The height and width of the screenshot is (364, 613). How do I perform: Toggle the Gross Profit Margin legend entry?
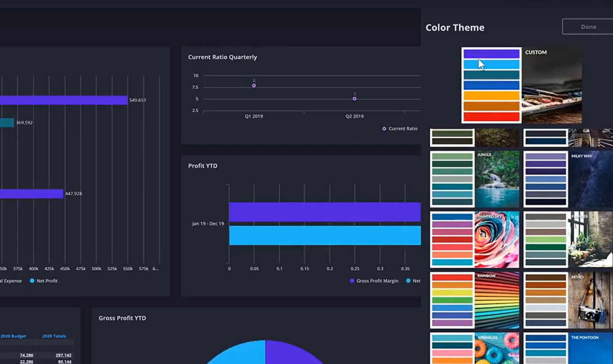(x=374, y=281)
